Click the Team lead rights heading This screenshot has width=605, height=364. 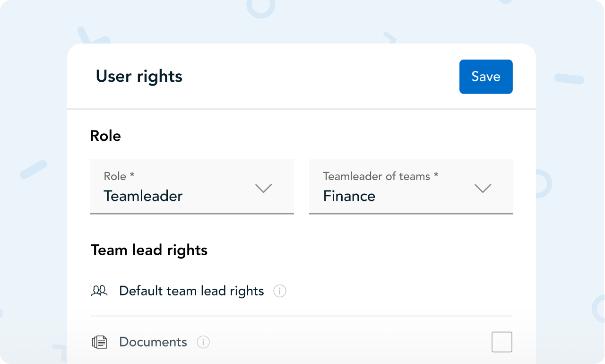pyautogui.click(x=149, y=250)
